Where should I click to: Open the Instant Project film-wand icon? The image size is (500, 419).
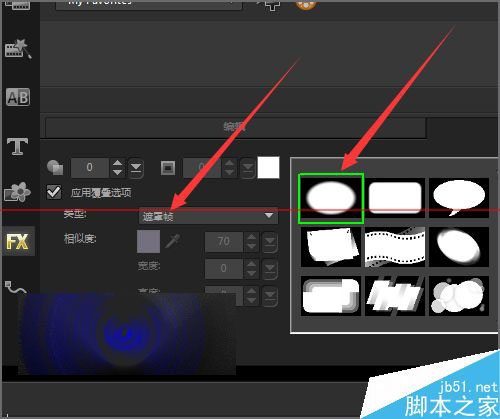click(18, 49)
